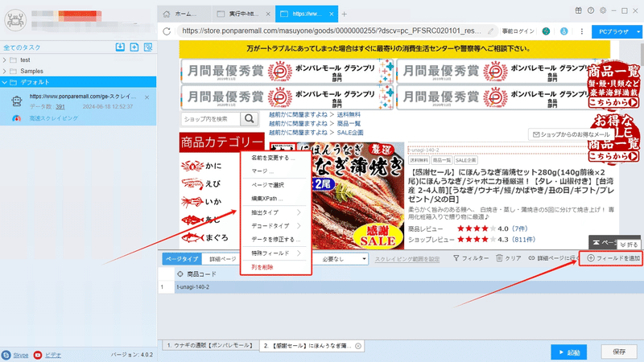Close bottom tab 2 感謝セール

click(x=358, y=346)
